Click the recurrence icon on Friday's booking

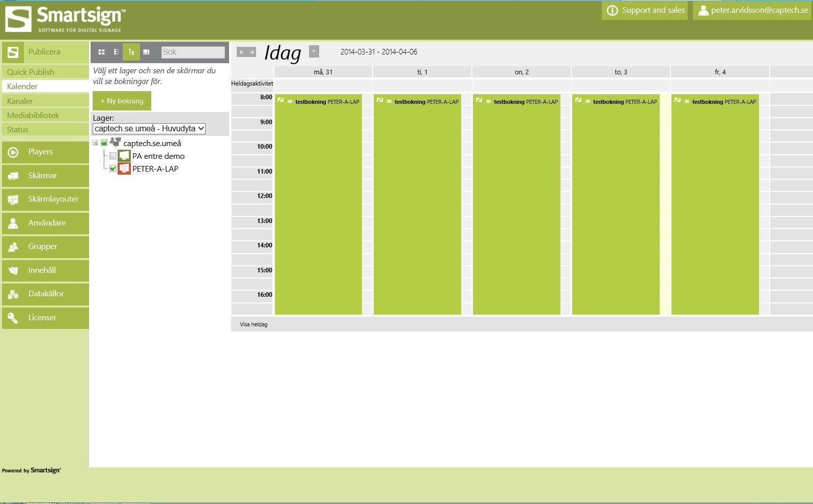[x=678, y=100]
